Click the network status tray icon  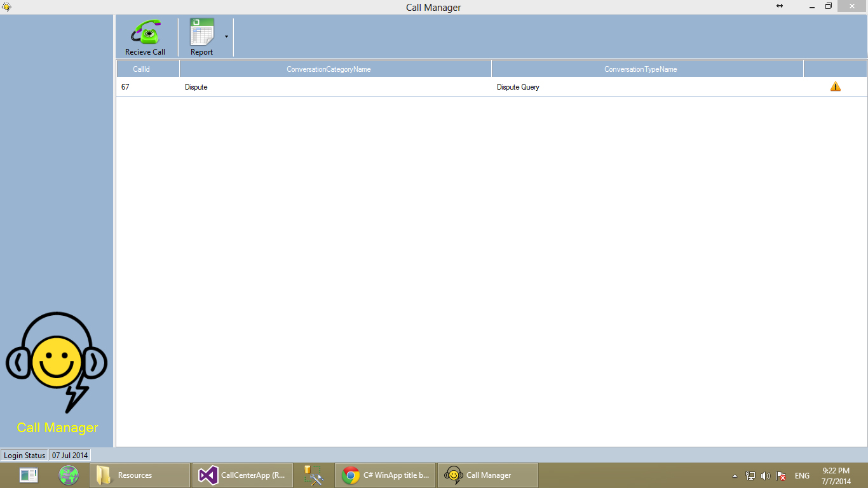(x=750, y=475)
